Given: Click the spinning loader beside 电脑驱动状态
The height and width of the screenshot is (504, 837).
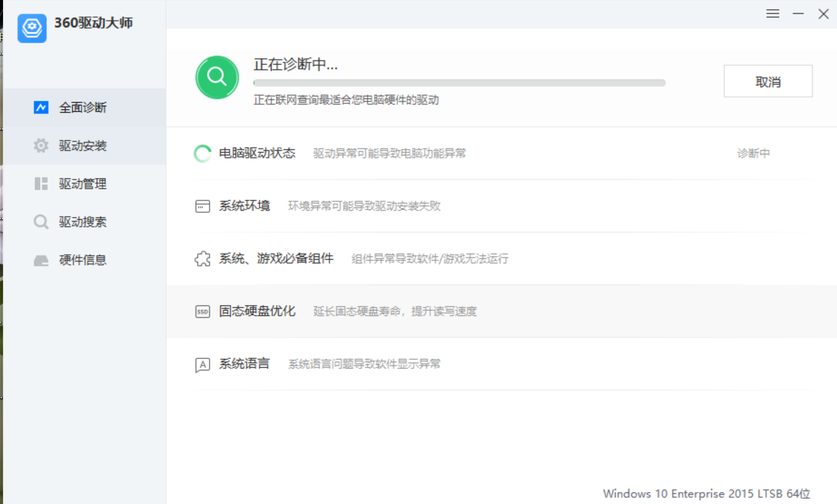Looking at the screenshot, I should pyautogui.click(x=202, y=154).
